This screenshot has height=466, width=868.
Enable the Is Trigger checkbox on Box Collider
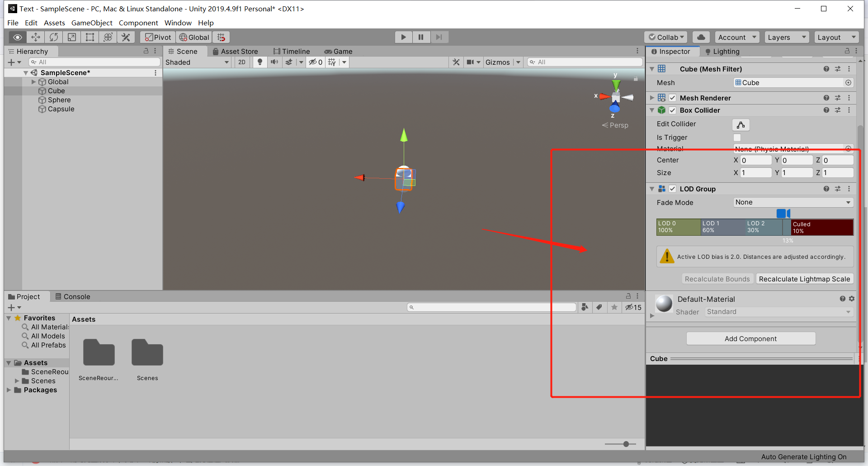tap(737, 138)
